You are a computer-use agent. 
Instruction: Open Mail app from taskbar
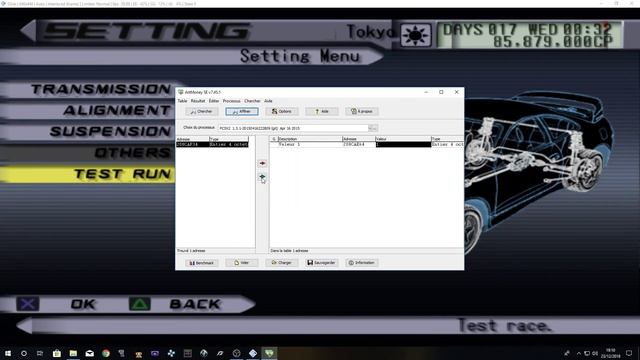(89, 353)
